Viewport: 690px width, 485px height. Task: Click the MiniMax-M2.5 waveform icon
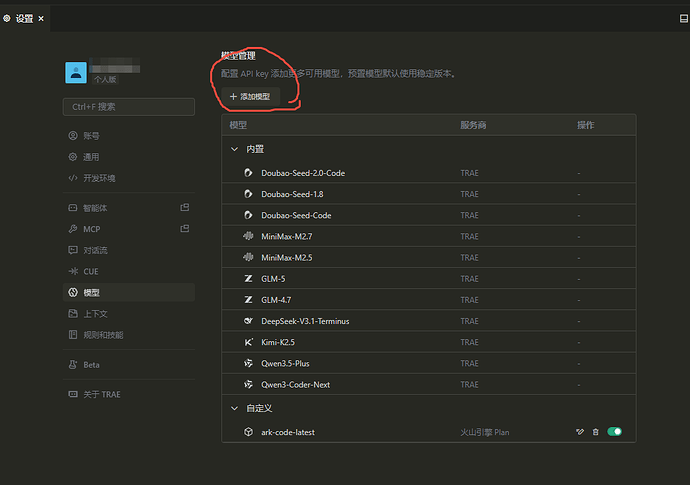[248, 257]
